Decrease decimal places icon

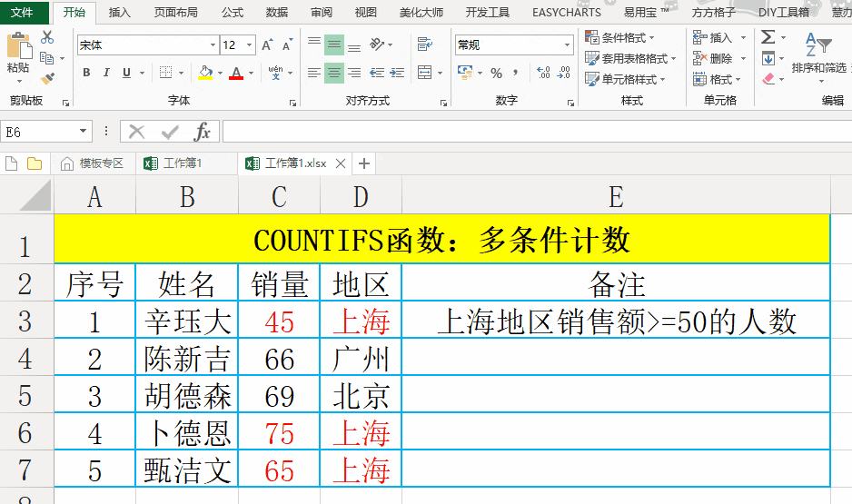pos(564,73)
